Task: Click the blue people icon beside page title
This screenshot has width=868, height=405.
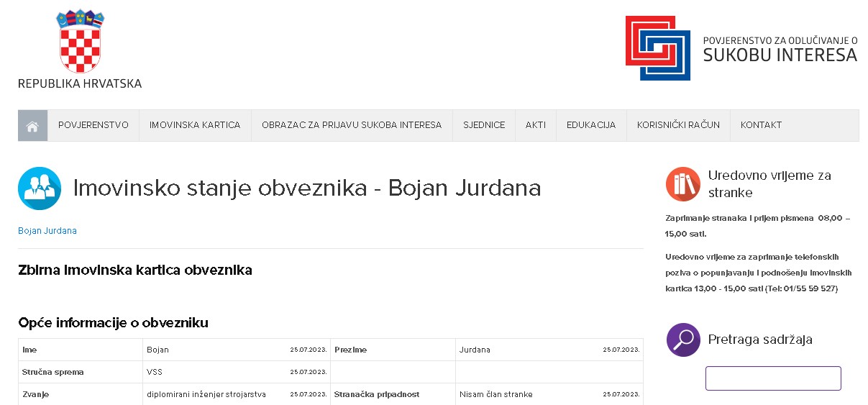Action: coord(40,188)
